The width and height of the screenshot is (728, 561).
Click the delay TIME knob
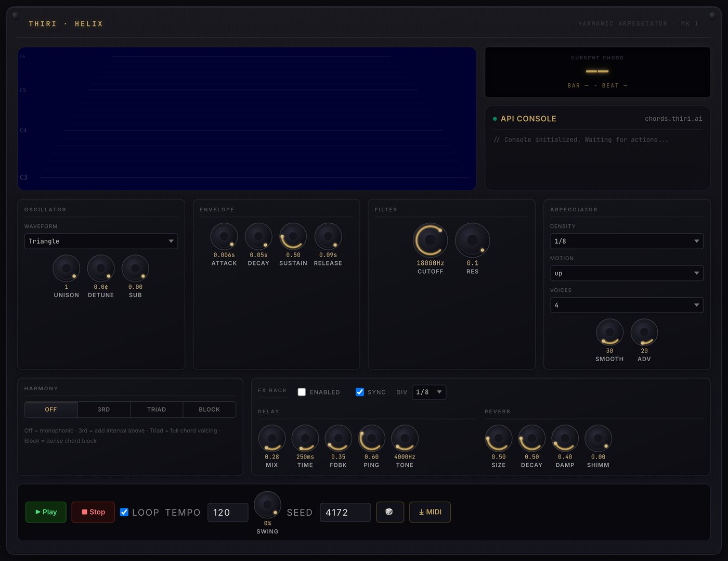(305, 439)
